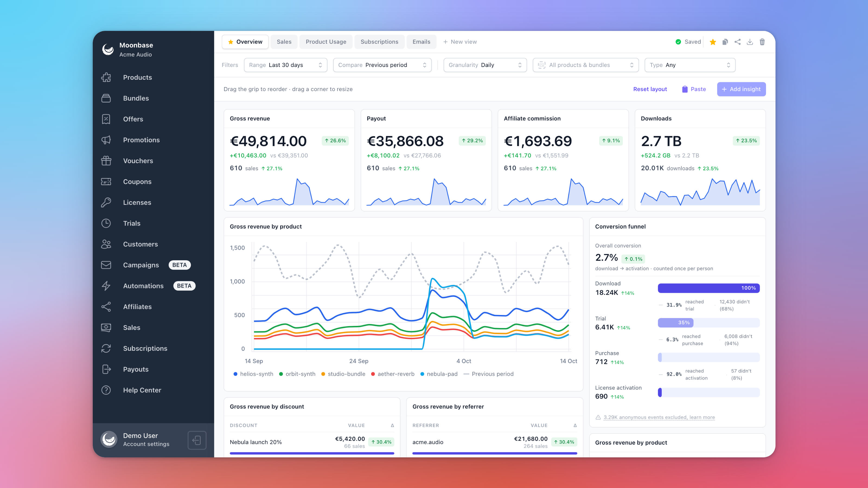Screen dimensions: 868x488
Task: Open the Compare Previous period dropdown
Action: tap(382, 65)
